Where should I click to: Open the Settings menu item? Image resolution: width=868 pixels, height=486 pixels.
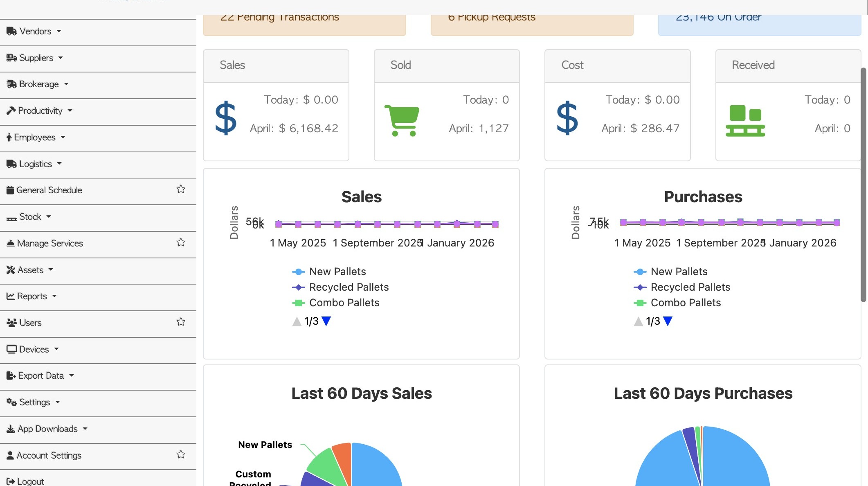click(34, 402)
